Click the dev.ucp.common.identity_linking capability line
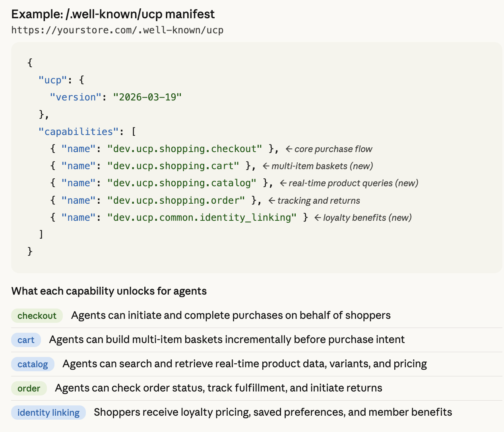This screenshot has height=432, width=504. coord(202,217)
